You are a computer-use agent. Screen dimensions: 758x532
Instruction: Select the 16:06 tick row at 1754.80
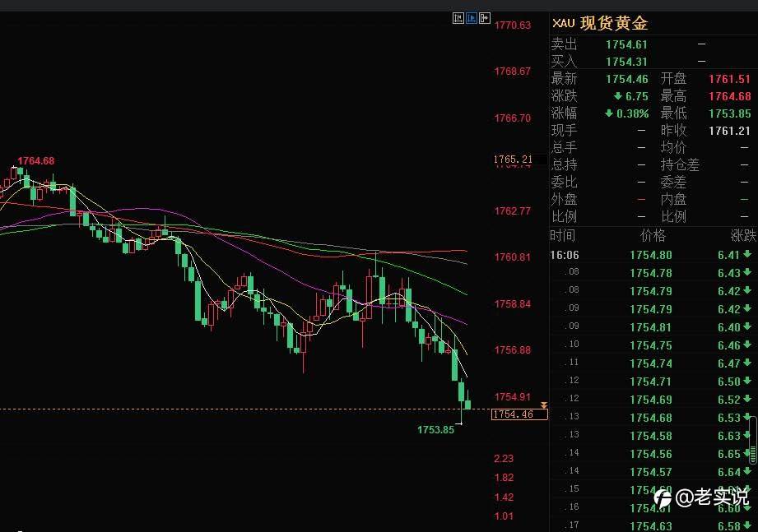point(653,255)
